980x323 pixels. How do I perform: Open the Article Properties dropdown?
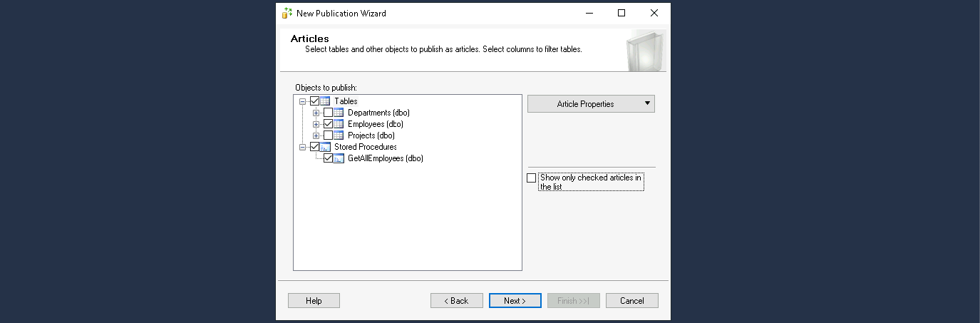point(591,104)
